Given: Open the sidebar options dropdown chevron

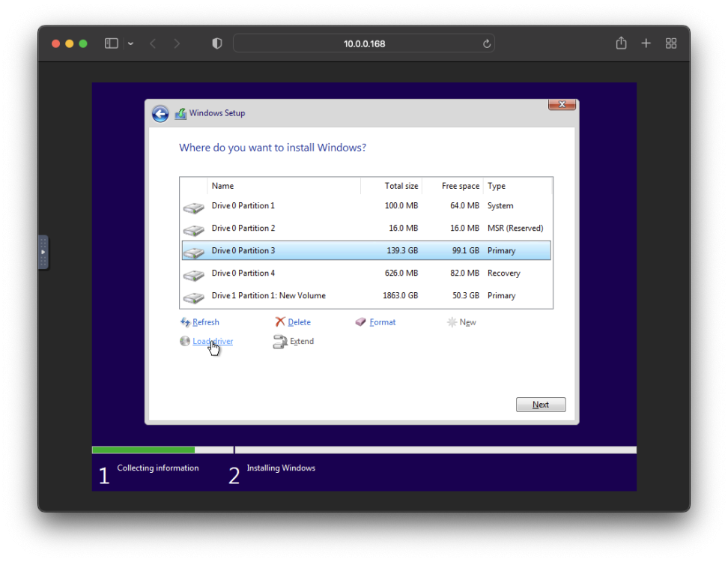Looking at the screenshot, I should click(x=130, y=43).
